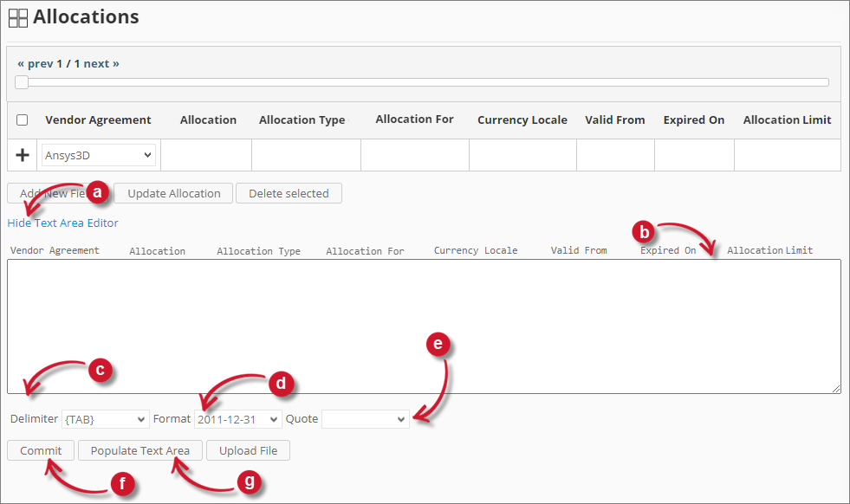Open the Delimiter {TAB} dropdown
Screen dimensions: 850x504
pyautogui.click(x=105, y=419)
